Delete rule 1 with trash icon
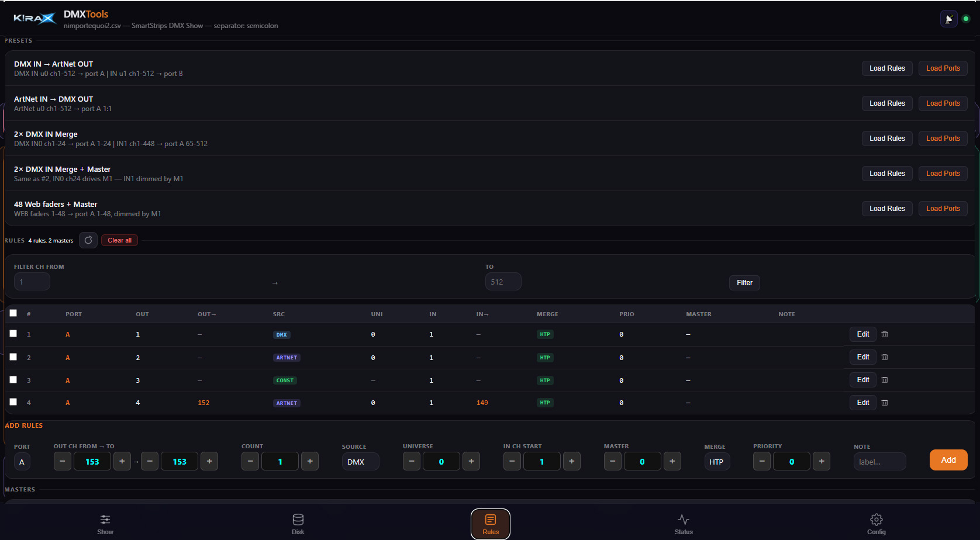 point(885,334)
